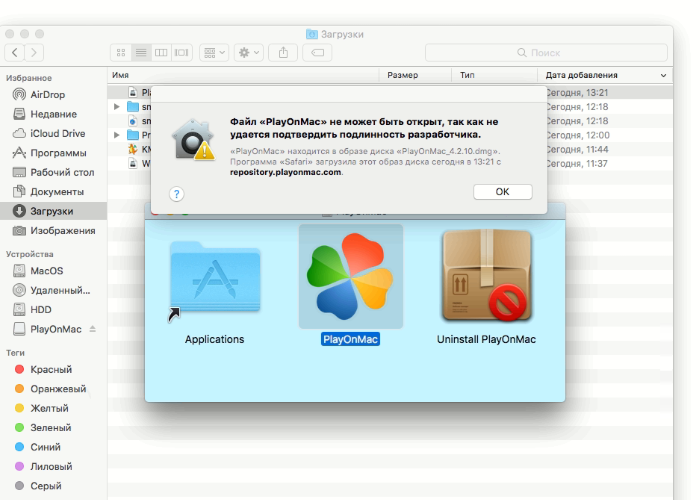Select the row dated Сегодня, 11:44

(390, 149)
